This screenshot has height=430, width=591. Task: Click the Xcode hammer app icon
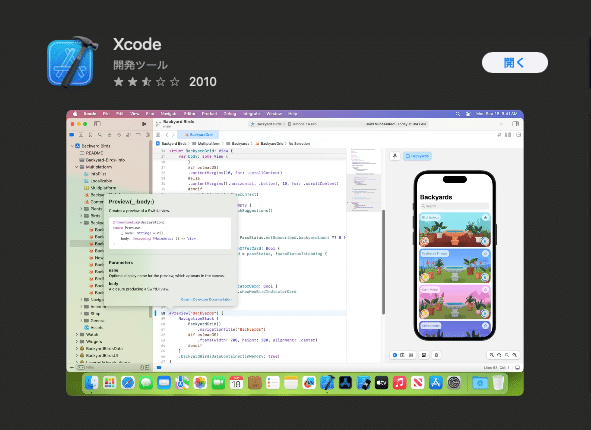pyautogui.click(x=72, y=62)
